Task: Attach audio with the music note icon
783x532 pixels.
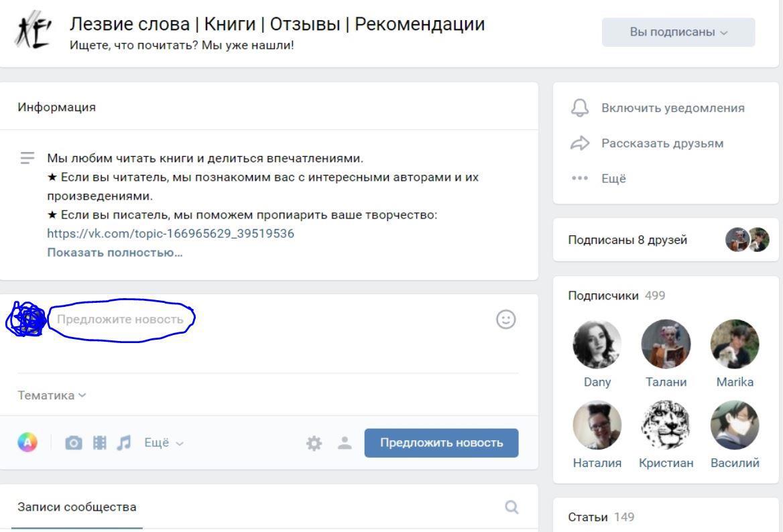Action: (x=124, y=443)
